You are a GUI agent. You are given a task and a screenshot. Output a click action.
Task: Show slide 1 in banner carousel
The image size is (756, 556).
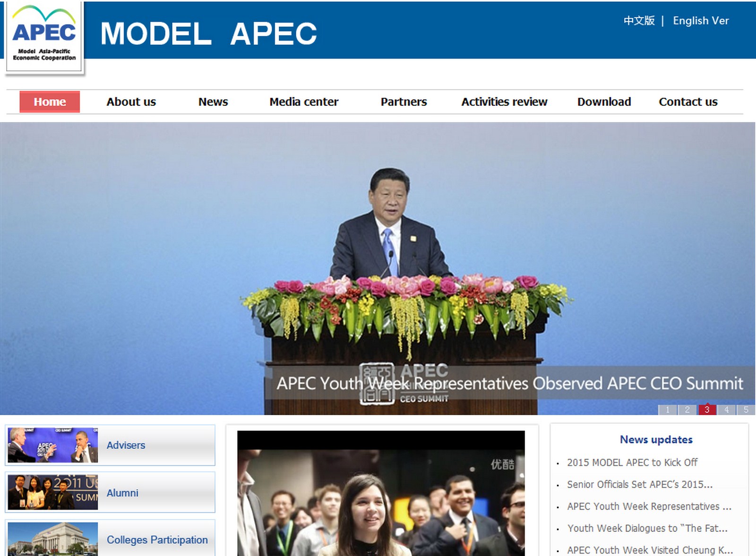pos(667,410)
